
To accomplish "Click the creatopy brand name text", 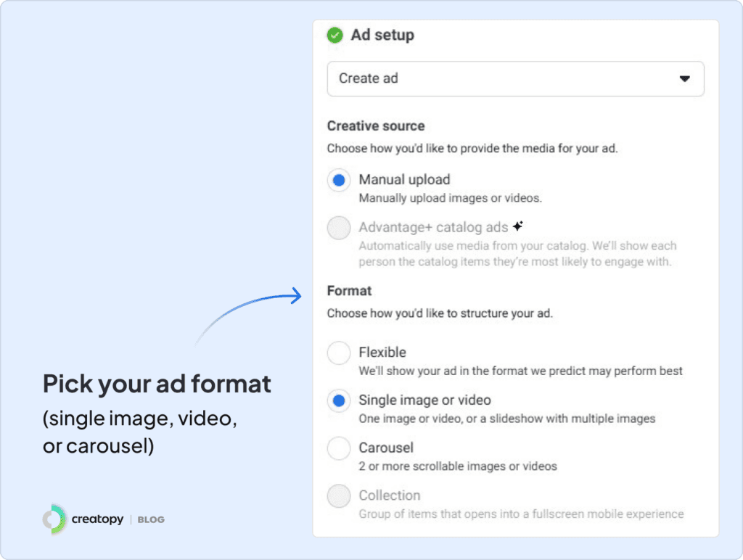I will tap(97, 519).
